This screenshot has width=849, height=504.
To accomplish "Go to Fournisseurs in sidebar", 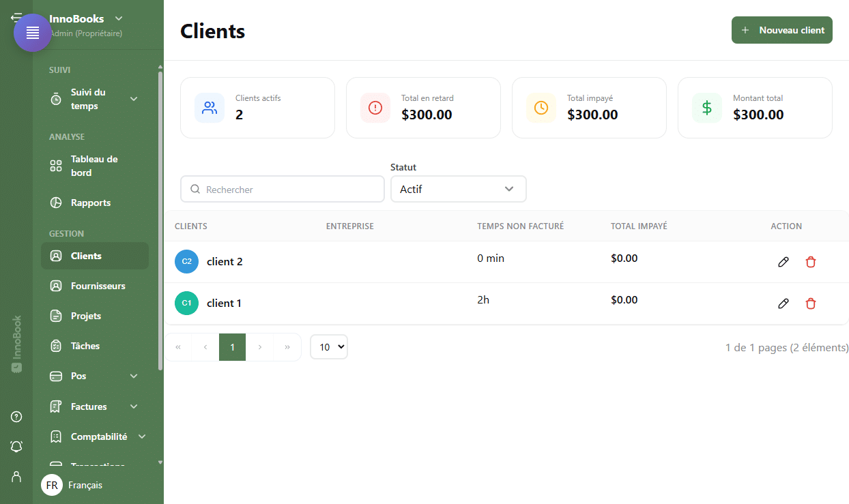I will (95, 286).
